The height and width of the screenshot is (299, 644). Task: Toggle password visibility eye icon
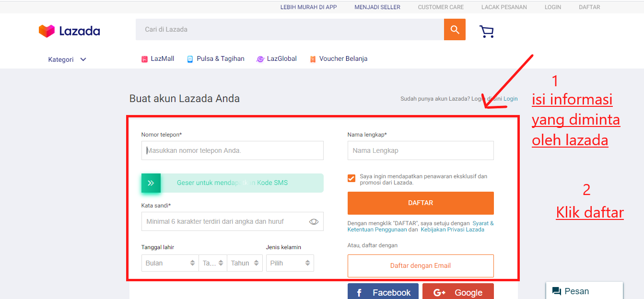(x=314, y=222)
